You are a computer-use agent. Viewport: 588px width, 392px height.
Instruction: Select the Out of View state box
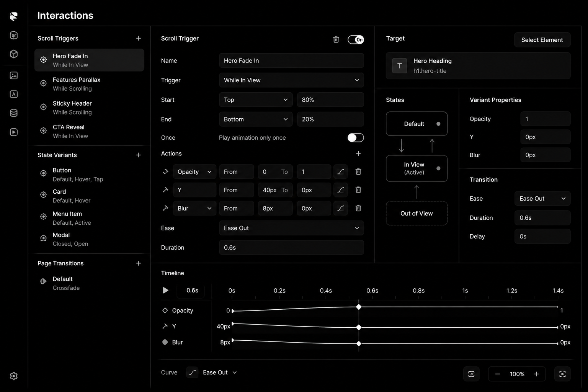(x=416, y=213)
